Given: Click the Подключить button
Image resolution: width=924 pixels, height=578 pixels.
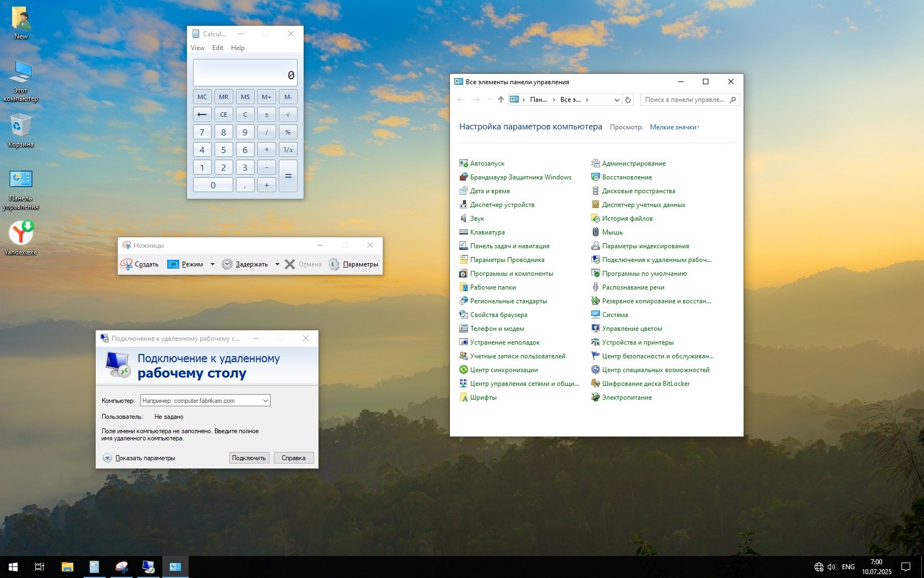Looking at the screenshot, I should coord(249,458).
